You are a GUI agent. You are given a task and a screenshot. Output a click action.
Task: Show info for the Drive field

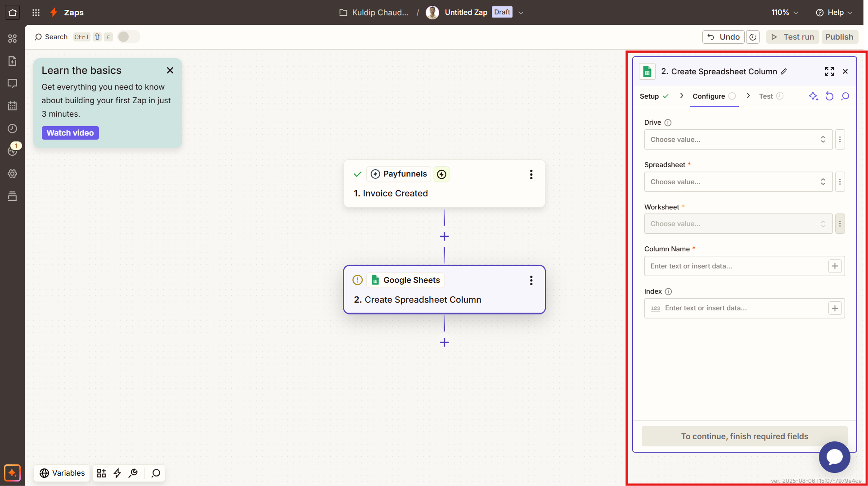click(x=668, y=123)
